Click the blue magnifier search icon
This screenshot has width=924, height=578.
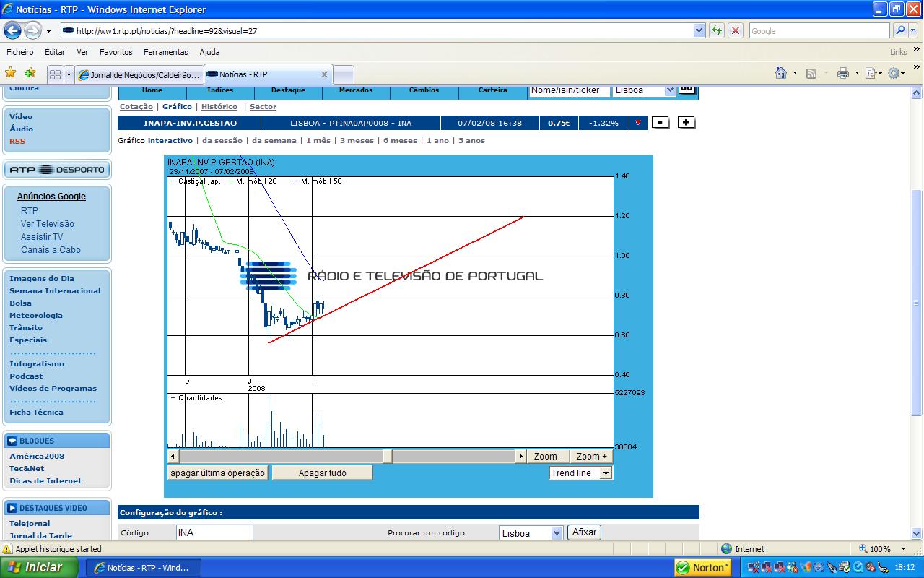click(899, 30)
